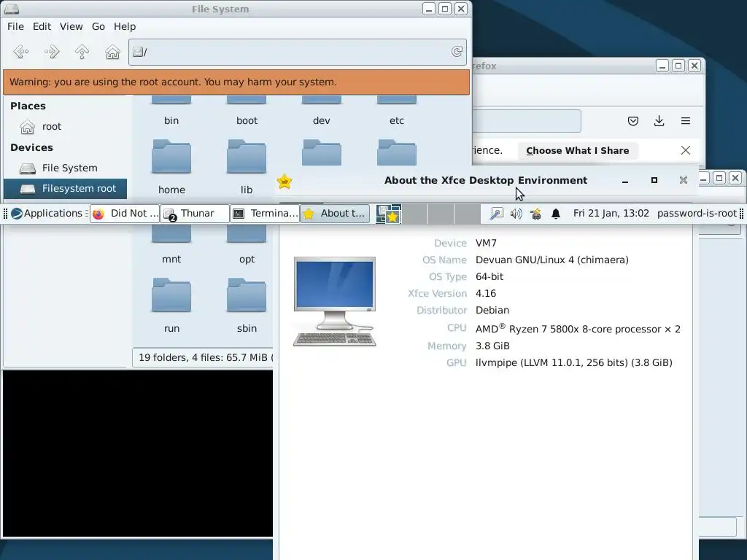Open the Help menu in Thunar
This screenshot has height=560, width=747.
124,27
